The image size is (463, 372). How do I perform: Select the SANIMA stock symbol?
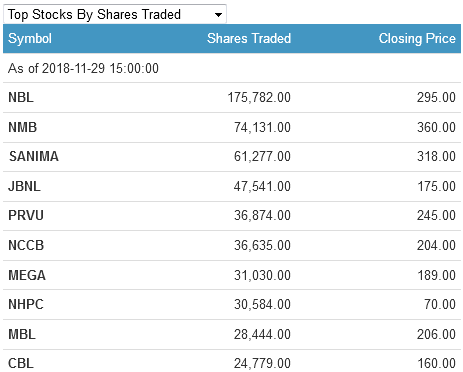[x=34, y=156]
